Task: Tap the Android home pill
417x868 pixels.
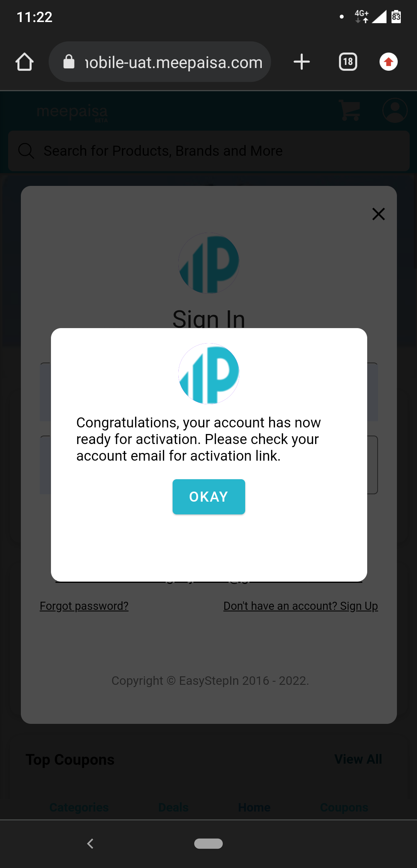Action: click(208, 844)
